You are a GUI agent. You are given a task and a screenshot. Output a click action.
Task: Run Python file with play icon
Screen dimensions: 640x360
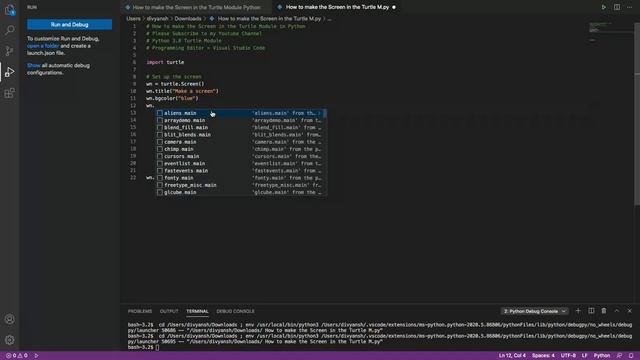604,7
